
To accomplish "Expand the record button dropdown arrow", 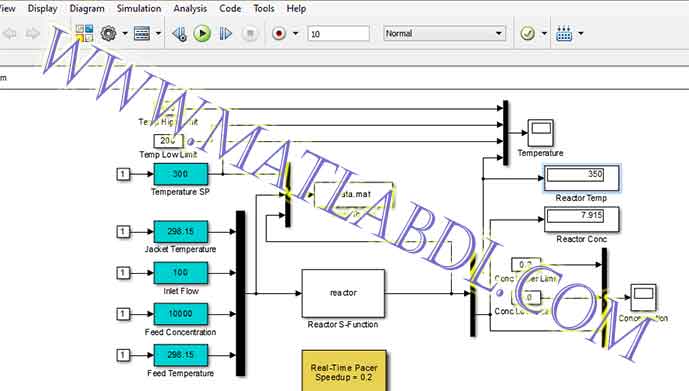I will 296,33.
